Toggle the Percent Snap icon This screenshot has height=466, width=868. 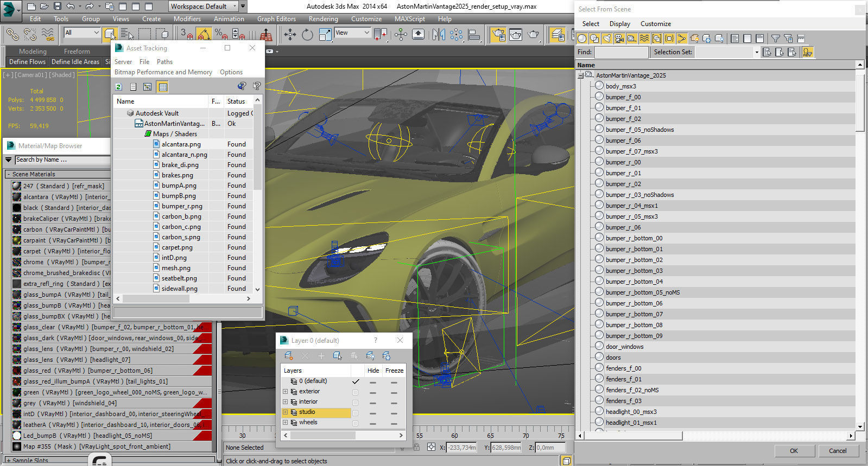coord(221,35)
